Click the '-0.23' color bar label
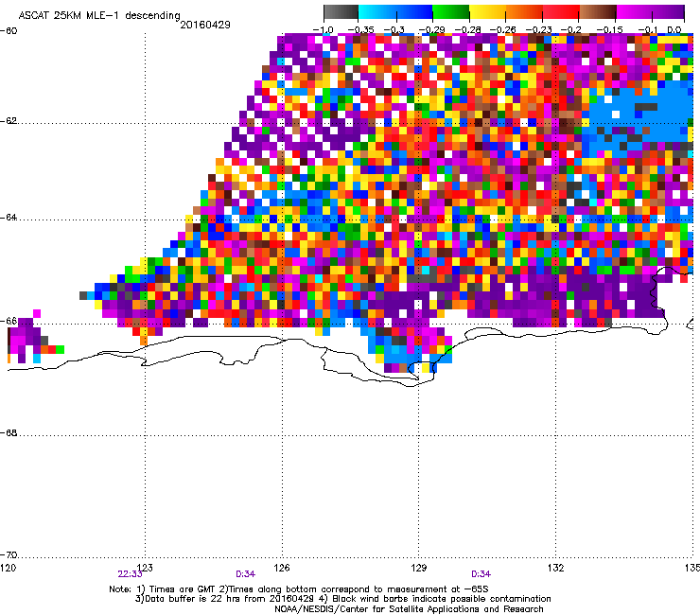 [x=538, y=30]
